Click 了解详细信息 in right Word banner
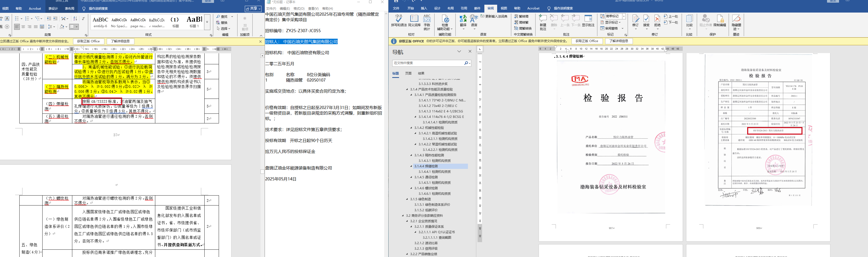Viewport: 868px width, 257px height. click(619, 41)
